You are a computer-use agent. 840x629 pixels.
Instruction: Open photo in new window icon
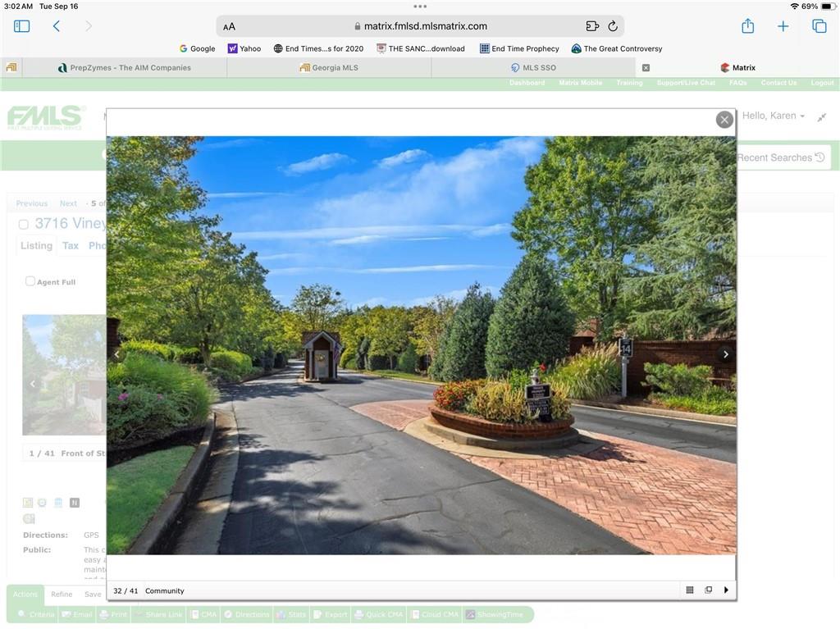[709, 590]
